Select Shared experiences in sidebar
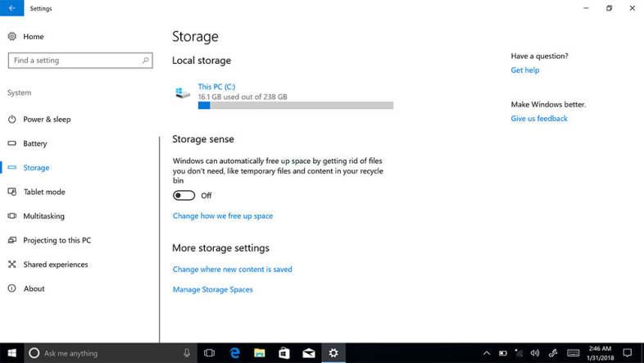Screen dimensions: 644x363 tap(55, 265)
